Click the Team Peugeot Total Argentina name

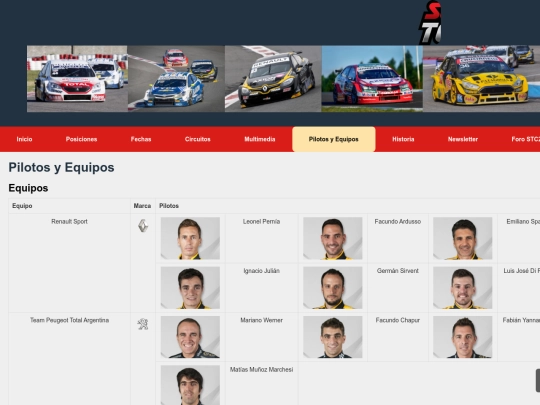coord(69,320)
